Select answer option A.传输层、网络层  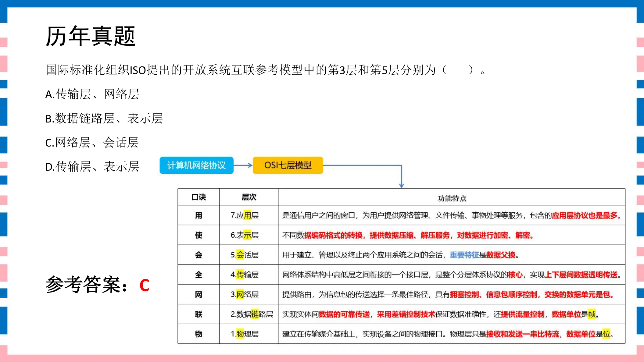coord(92,94)
